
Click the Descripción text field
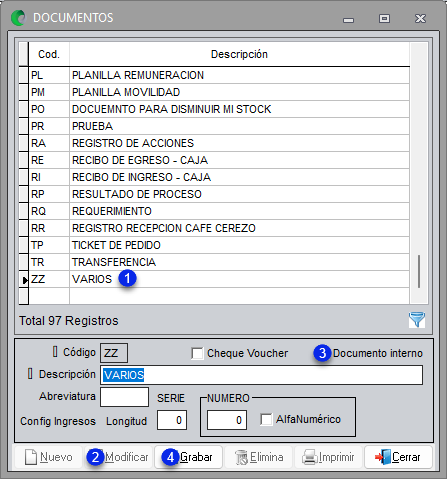pyautogui.click(x=262, y=375)
